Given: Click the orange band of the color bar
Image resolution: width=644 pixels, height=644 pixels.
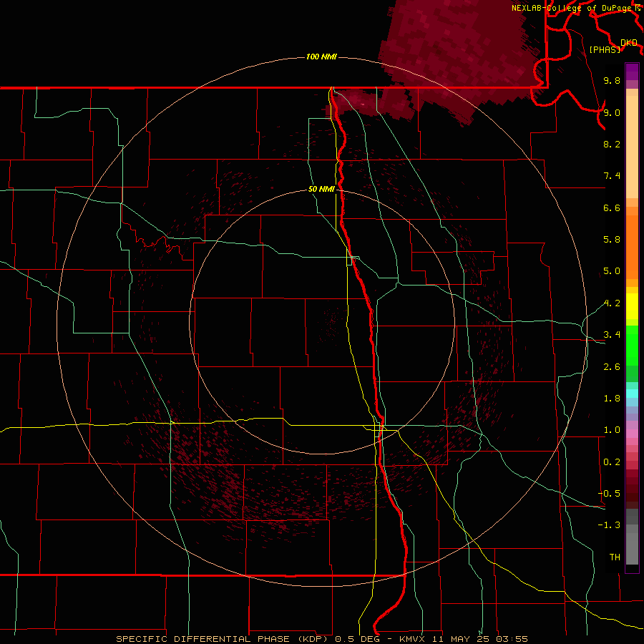Looking at the screenshot, I should [x=632, y=248].
